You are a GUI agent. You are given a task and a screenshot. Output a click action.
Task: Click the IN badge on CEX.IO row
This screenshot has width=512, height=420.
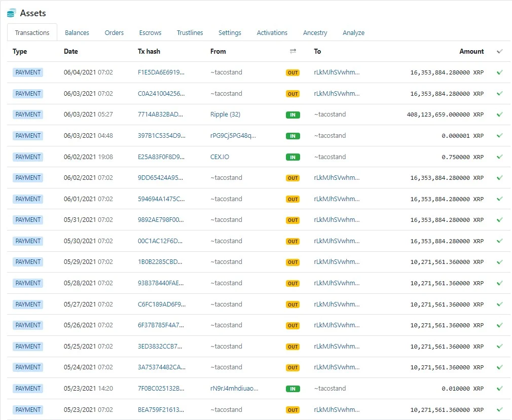coord(292,157)
